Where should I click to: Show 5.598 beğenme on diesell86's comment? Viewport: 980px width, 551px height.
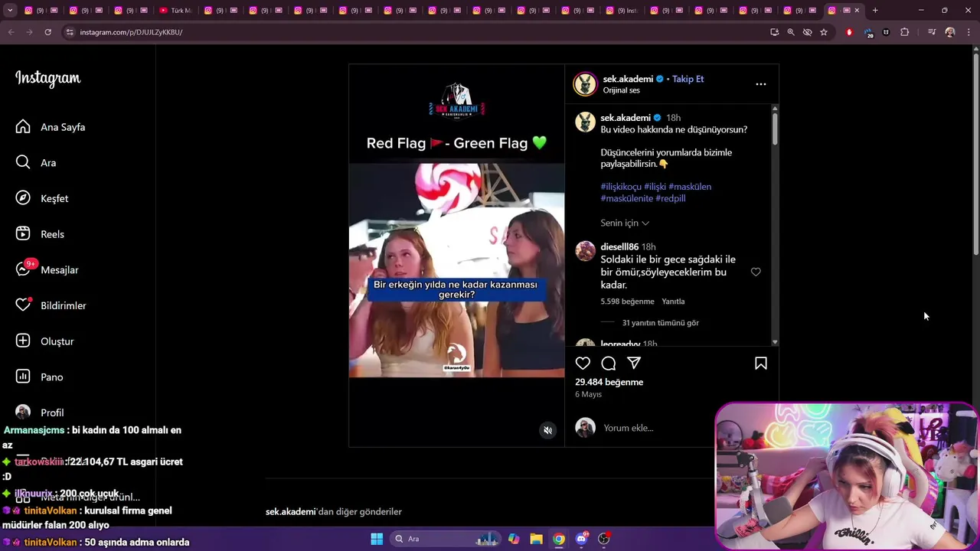coord(627,302)
